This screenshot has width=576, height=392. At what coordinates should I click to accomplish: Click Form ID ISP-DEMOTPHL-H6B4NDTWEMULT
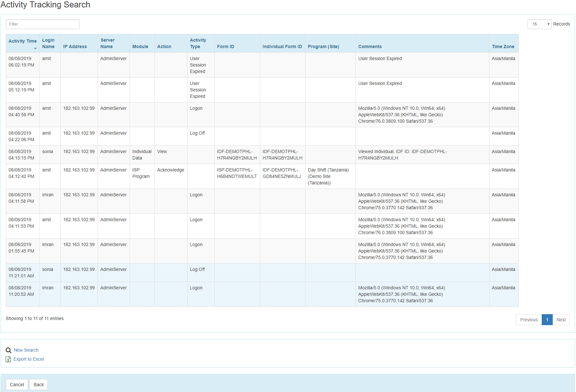pyautogui.click(x=237, y=173)
